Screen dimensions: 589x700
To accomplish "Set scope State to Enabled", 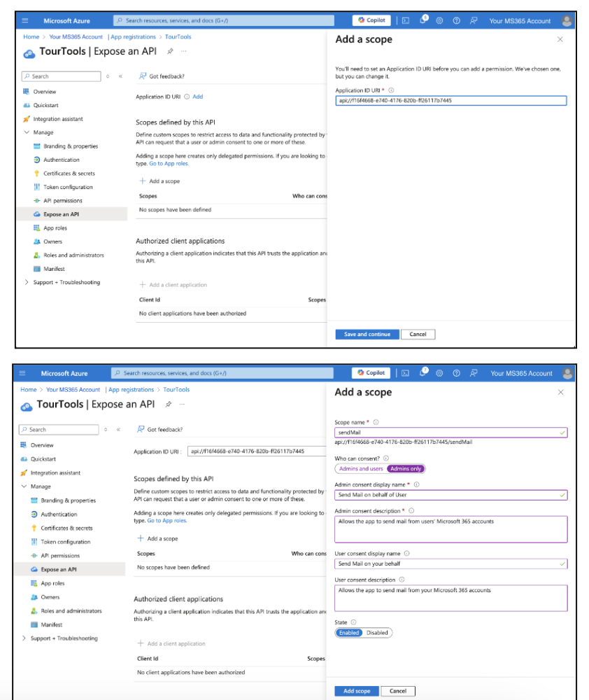I will pos(349,633).
